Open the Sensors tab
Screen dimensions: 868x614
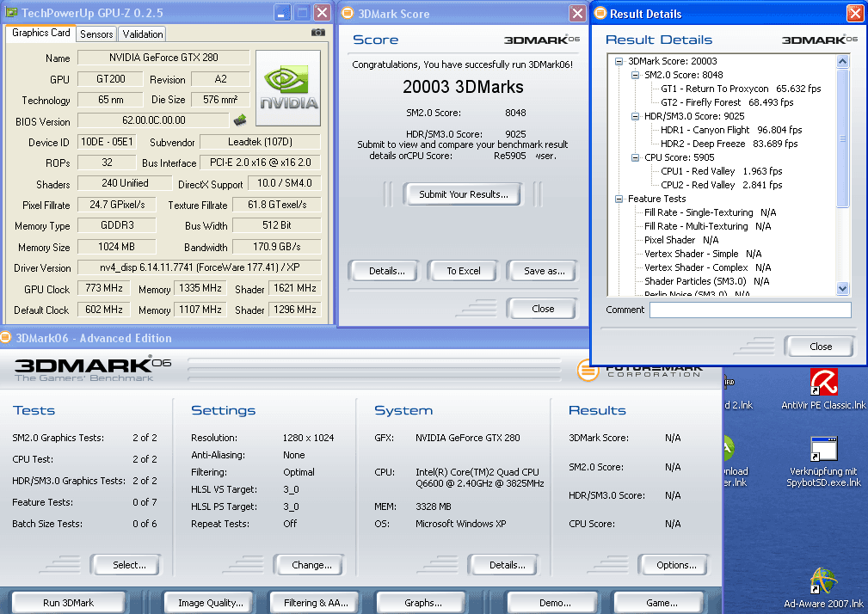tap(96, 34)
